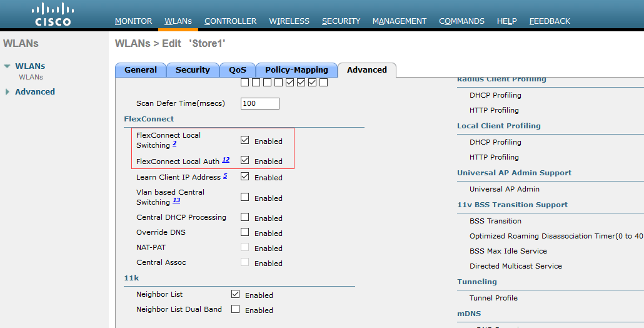Toggle Learn Client IP Address checkbox
The image size is (644, 328).
point(245,177)
